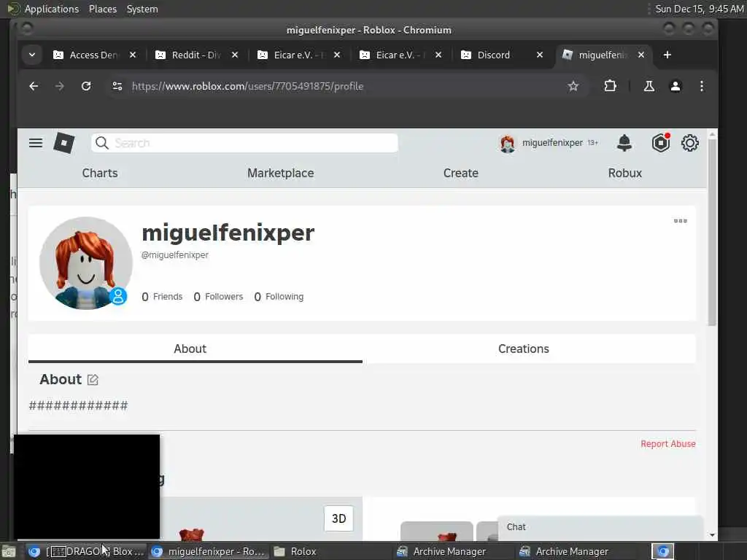The image size is (747, 560).
Task: Click the Roblox logo home icon
Action: click(x=64, y=143)
